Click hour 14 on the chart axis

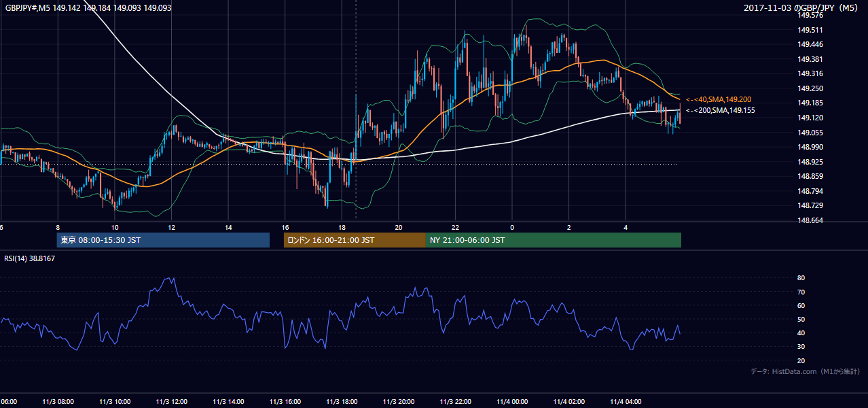(x=228, y=227)
